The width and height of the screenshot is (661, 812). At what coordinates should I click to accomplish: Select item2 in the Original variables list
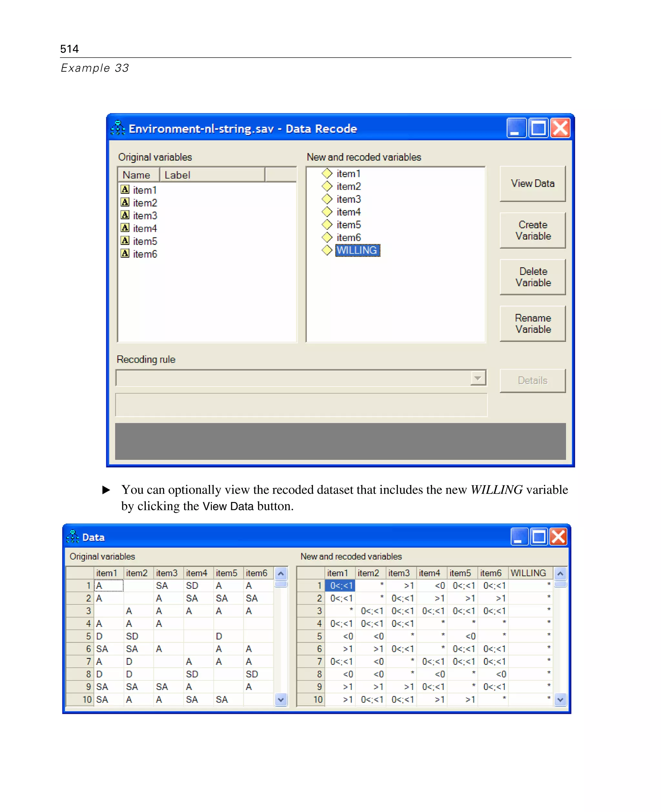[x=145, y=203]
